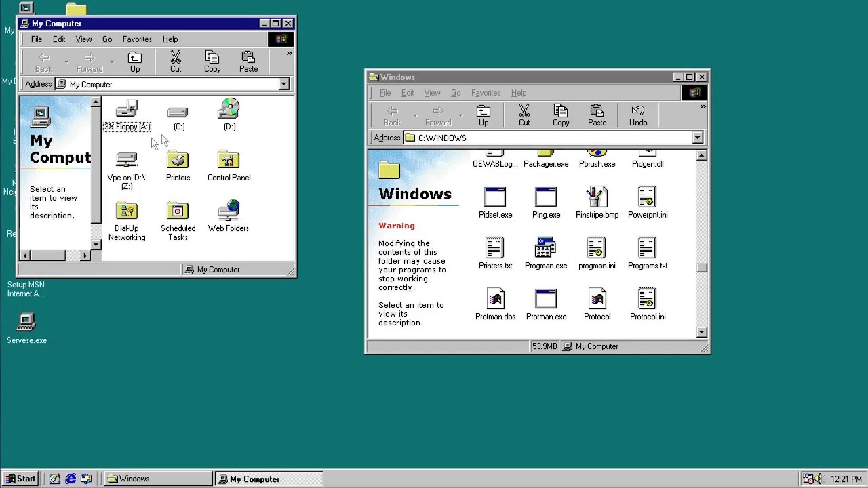This screenshot has width=868, height=488.
Task: Select the Protman.dos file
Action: pos(495,305)
